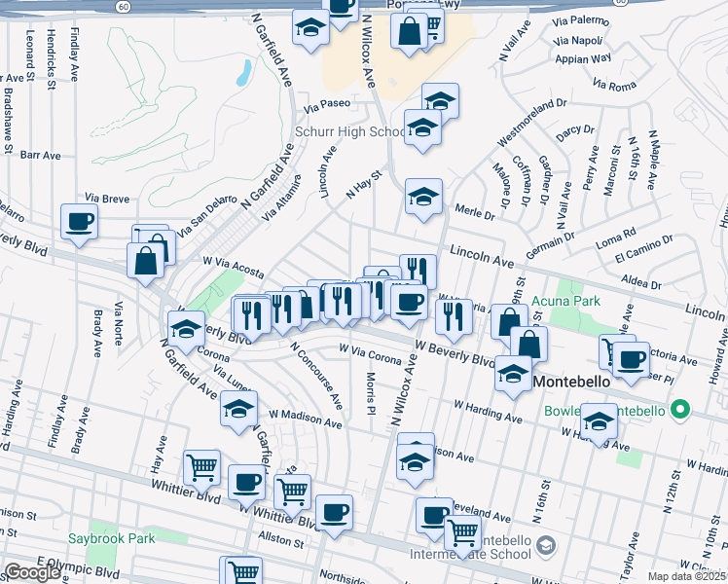Click the Bowlero Montebello label text
The width and height of the screenshot is (728, 584).
coord(604,411)
